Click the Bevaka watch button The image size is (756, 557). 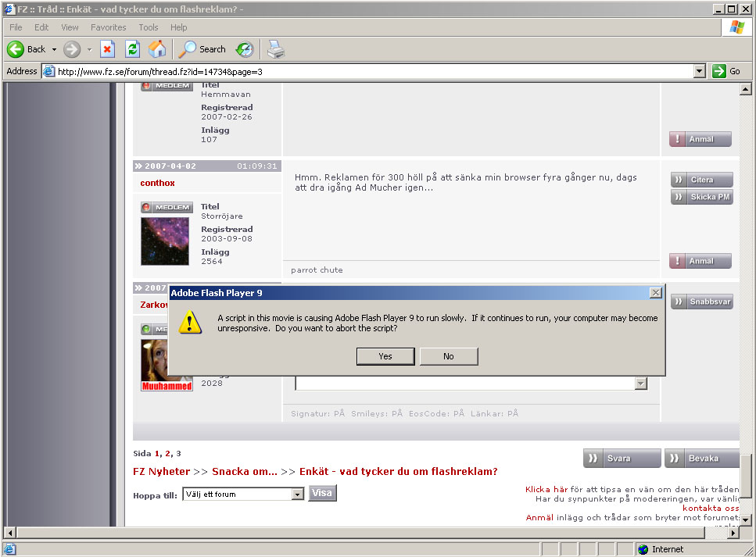pyautogui.click(x=702, y=459)
